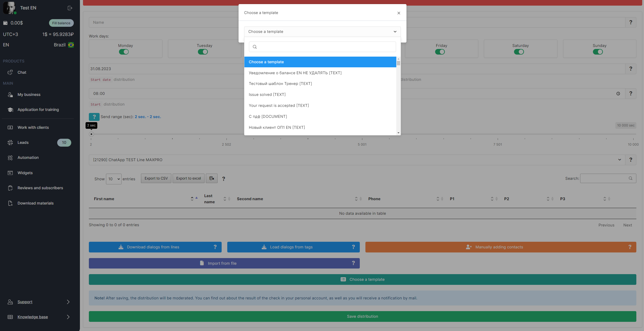Click the logout icon beside Test EN
This screenshot has width=644, height=331.
[70, 8]
